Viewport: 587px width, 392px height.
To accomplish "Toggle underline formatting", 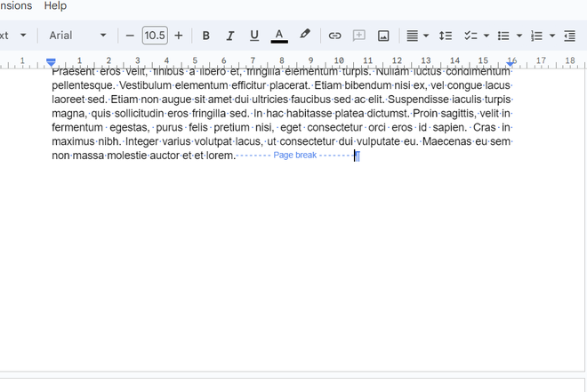I will pyautogui.click(x=254, y=36).
